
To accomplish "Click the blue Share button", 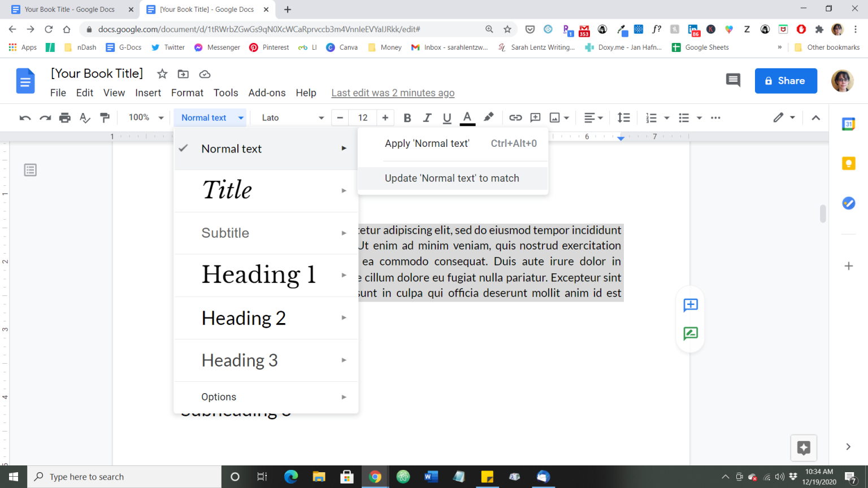I will [785, 81].
